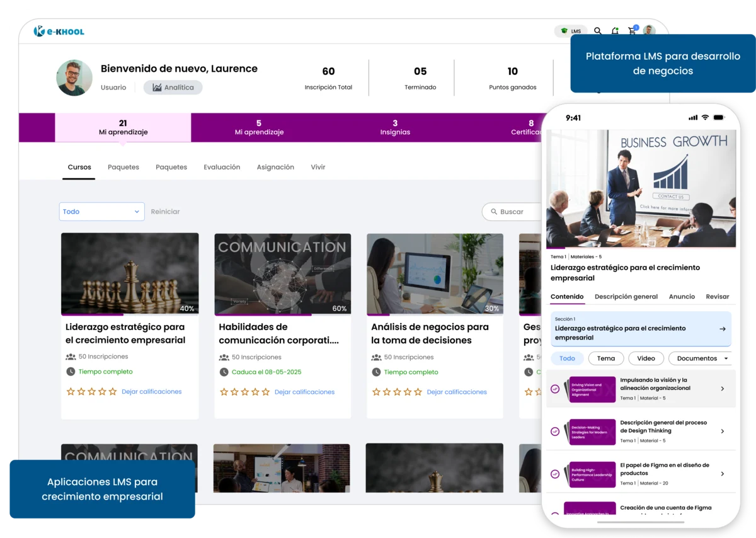Click Laurence's profile avatar in the header
756x538 pixels.
(650, 31)
